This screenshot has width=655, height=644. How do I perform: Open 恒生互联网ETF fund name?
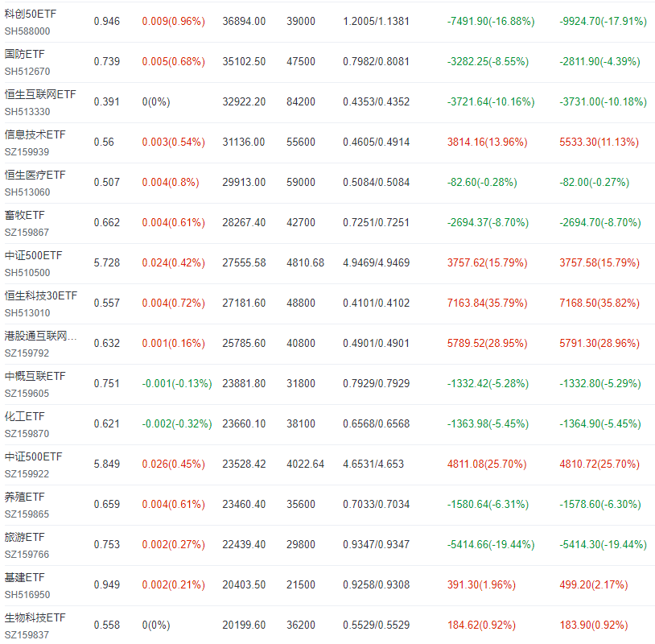coord(40,94)
